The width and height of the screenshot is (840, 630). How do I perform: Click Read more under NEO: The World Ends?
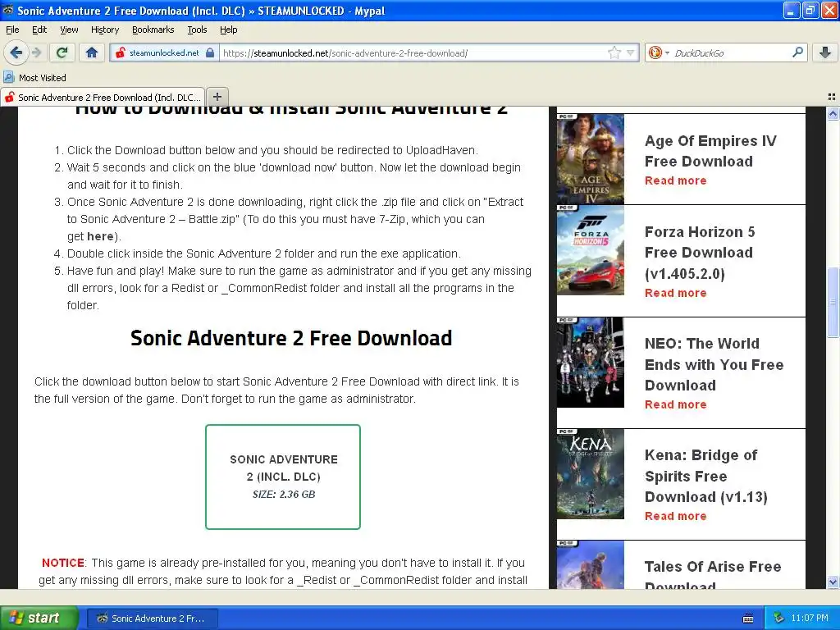(x=676, y=404)
